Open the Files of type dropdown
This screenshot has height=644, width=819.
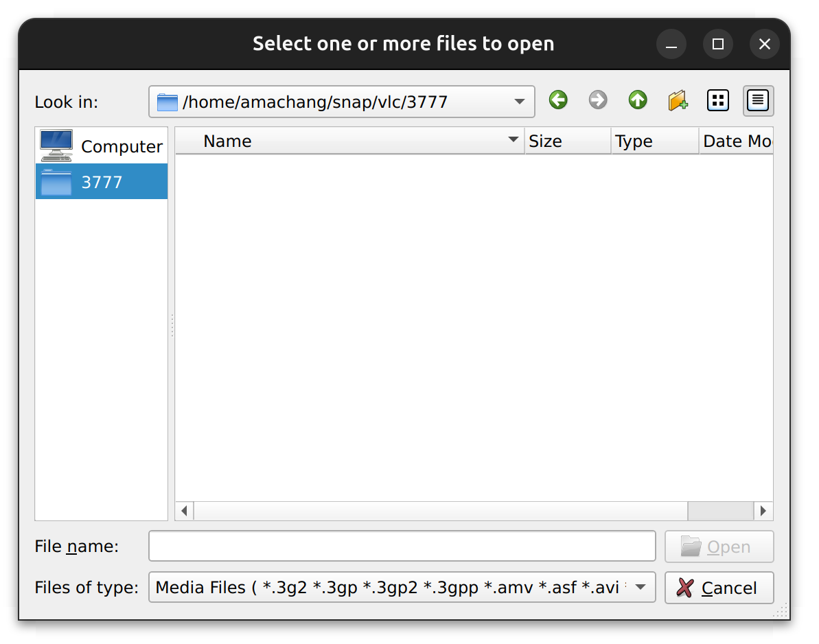(402, 588)
